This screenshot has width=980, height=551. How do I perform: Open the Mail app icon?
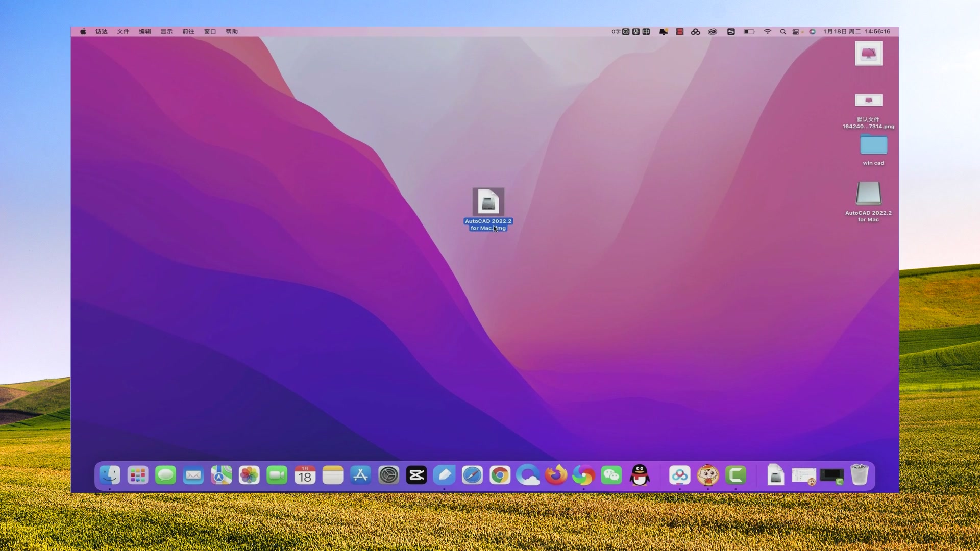pyautogui.click(x=193, y=475)
